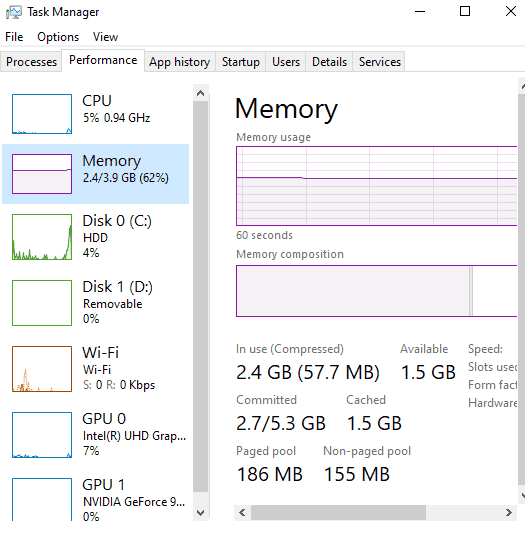This screenshot has height=534, width=525.
Task: Click the 60 seconds label
Action: [264, 235]
